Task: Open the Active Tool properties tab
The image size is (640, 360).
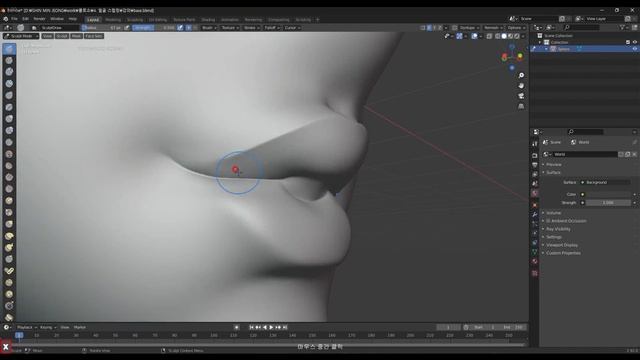Action: 535,144
